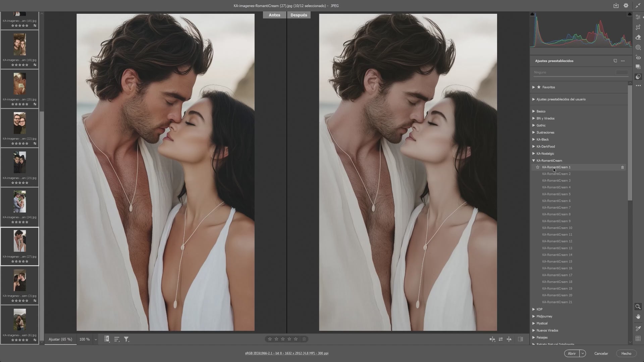
Task: Toggle favorite star on KA-RomantiCream 1
Action: click(538, 167)
